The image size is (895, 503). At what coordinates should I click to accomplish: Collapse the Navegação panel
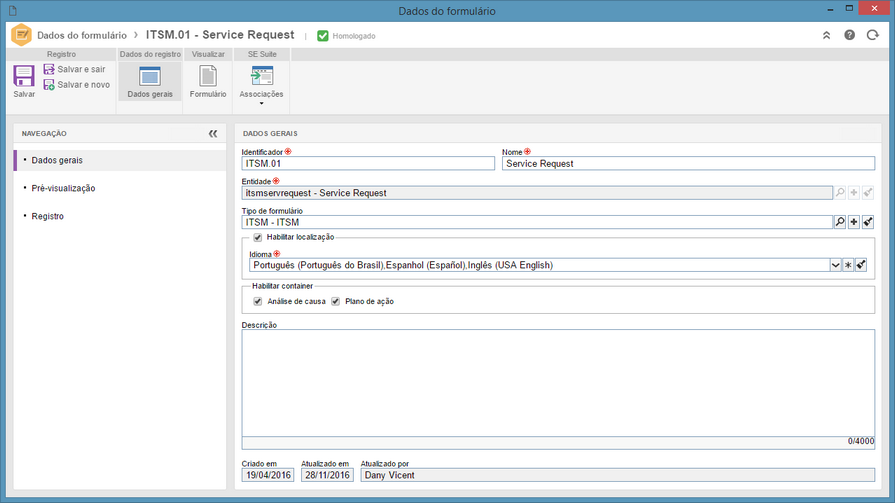213,134
